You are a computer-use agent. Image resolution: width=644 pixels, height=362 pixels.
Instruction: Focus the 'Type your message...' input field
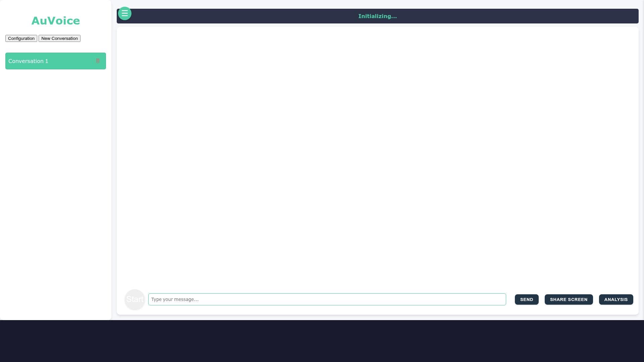coord(327,299)
